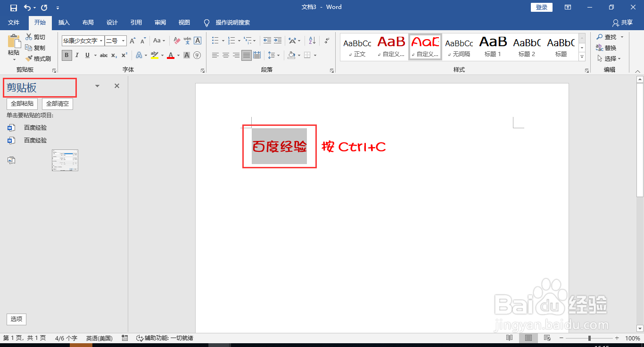Screen dimensions: 644x347
Task: Apply the red font color
Action: pyautogui.click(x=171, y=55)
